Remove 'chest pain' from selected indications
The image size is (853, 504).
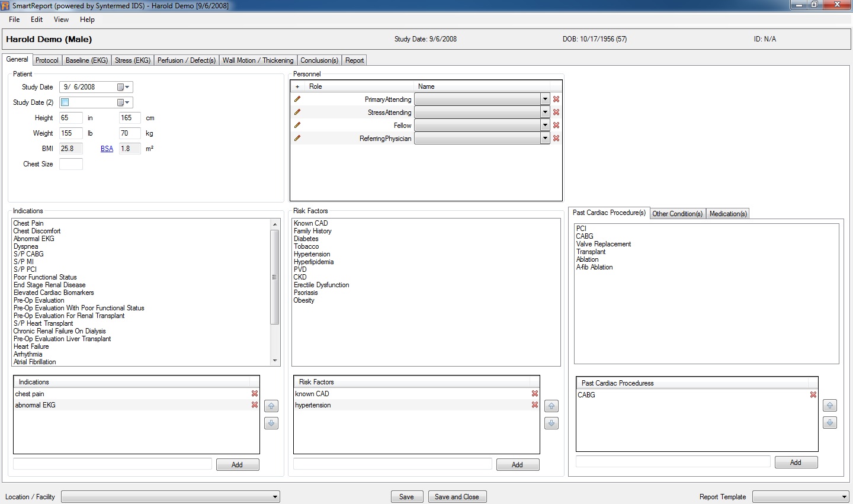(x=255, y=394)
